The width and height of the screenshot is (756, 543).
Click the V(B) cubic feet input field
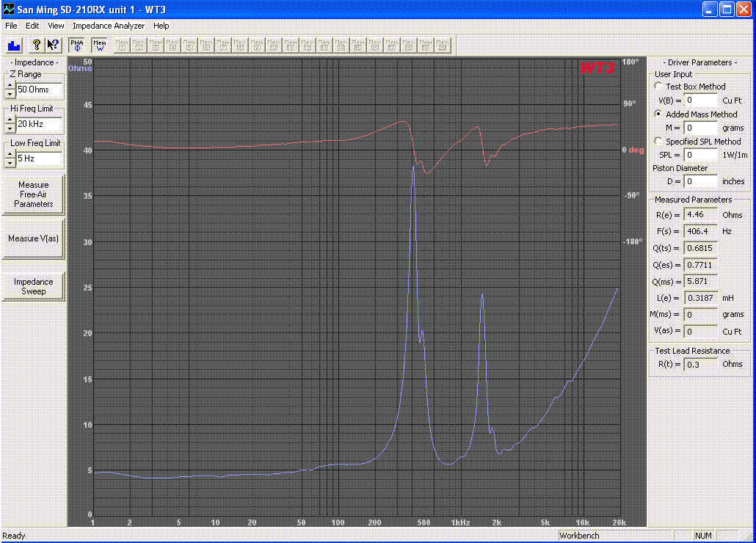click(700, 101)
